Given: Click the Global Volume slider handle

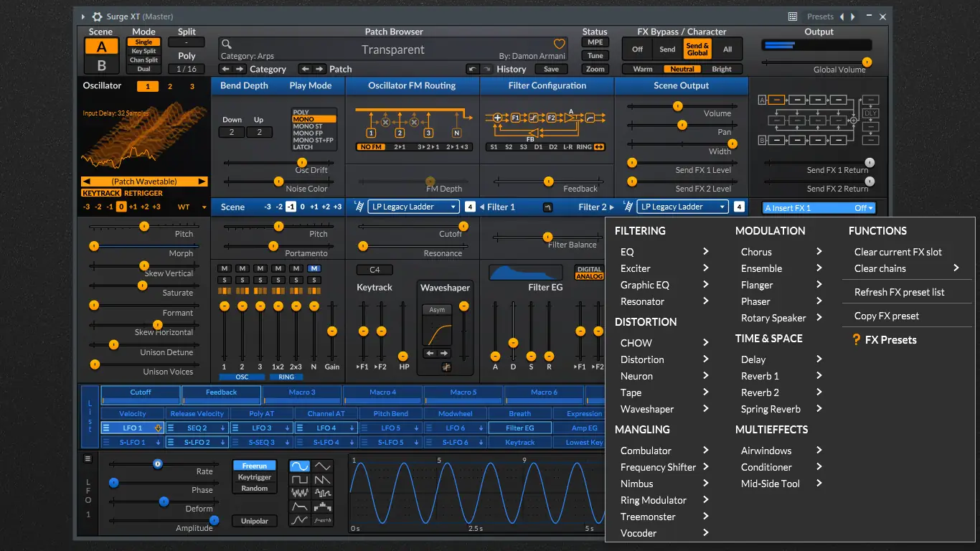Looking at the screenshot, I should 867,62.
